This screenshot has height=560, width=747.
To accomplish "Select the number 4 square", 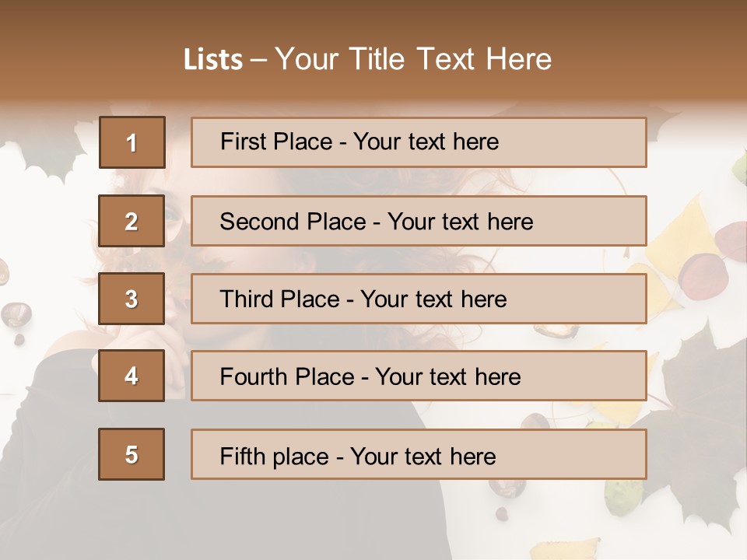I will (x=132, y=376).
